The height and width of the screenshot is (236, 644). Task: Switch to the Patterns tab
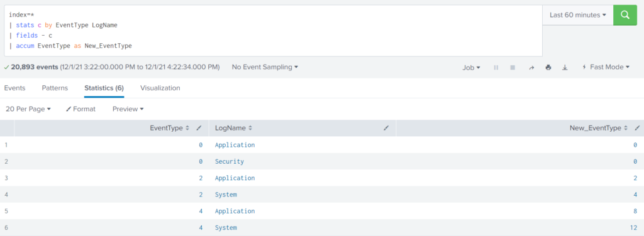[55, 88]
